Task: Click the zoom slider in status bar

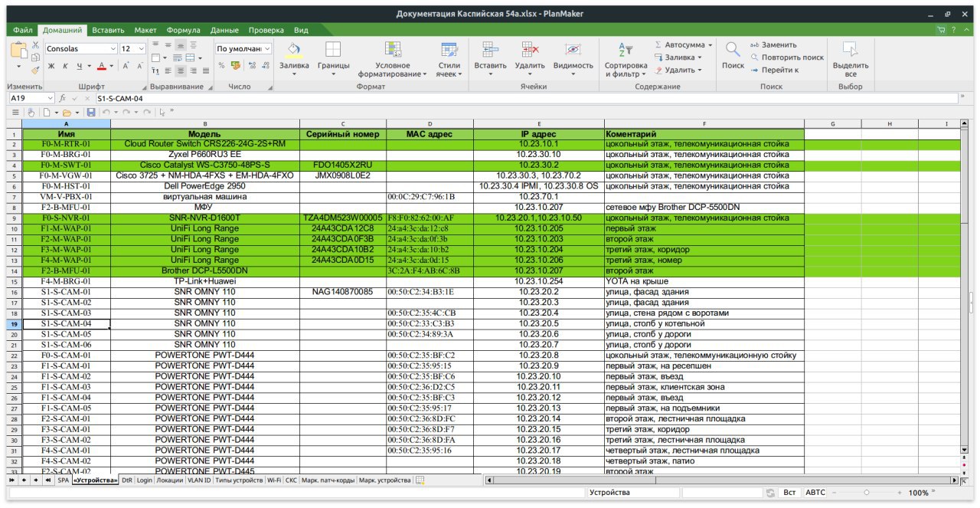Action: (867, 493)
